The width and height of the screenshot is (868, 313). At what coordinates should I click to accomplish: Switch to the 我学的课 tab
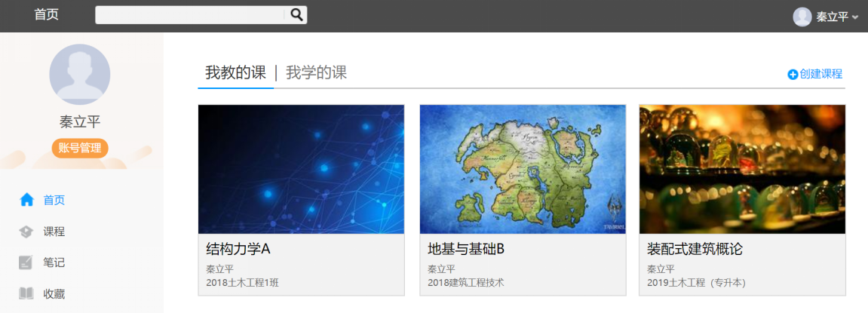[x=316, y=72]
